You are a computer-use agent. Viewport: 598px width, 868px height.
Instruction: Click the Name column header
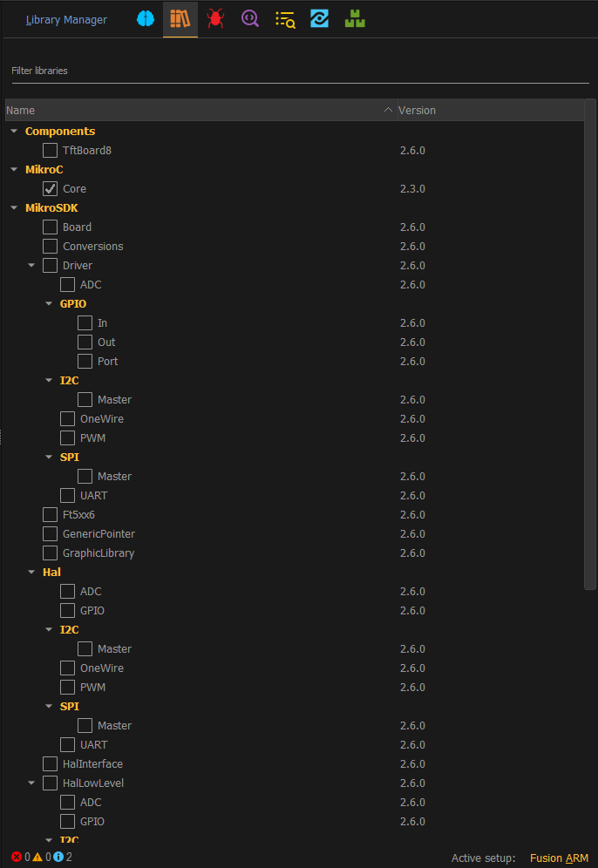[201, 110]
